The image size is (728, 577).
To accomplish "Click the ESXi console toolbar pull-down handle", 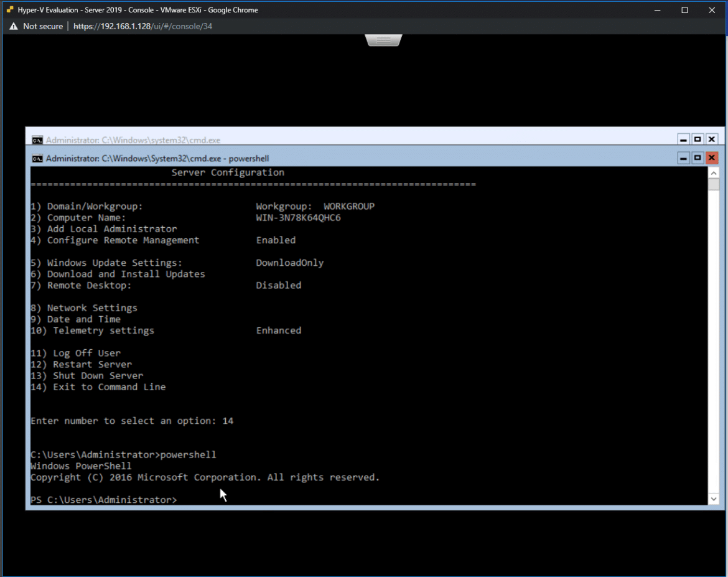I will coord(383,40).
